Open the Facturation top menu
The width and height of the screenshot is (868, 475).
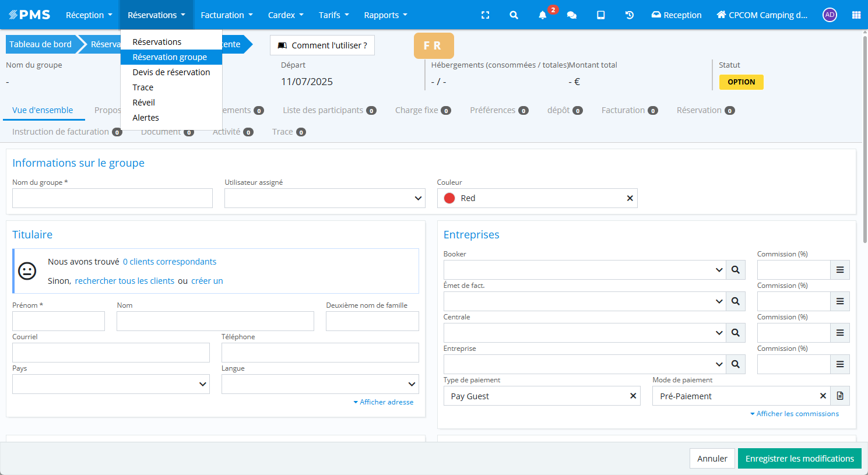pos(226,15)
